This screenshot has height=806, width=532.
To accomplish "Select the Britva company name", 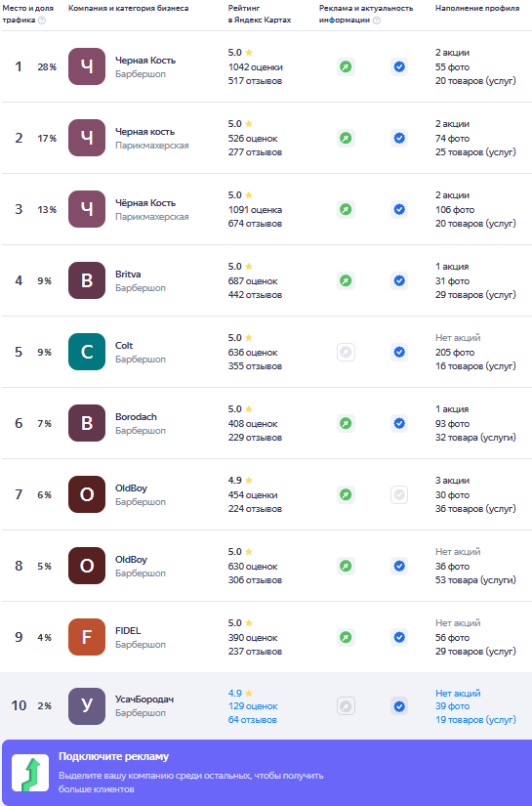I will tap(128, 274).
